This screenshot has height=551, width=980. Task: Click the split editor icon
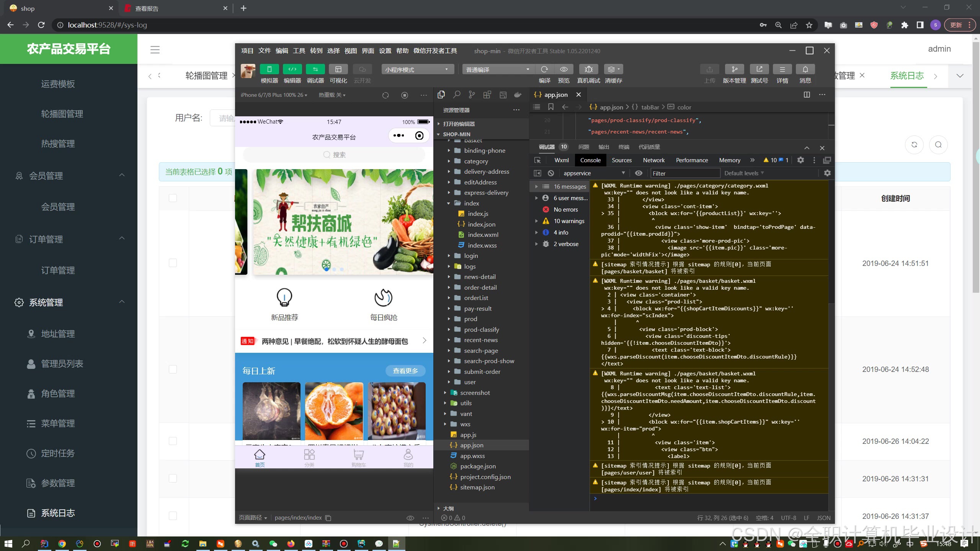click(807, 95)
